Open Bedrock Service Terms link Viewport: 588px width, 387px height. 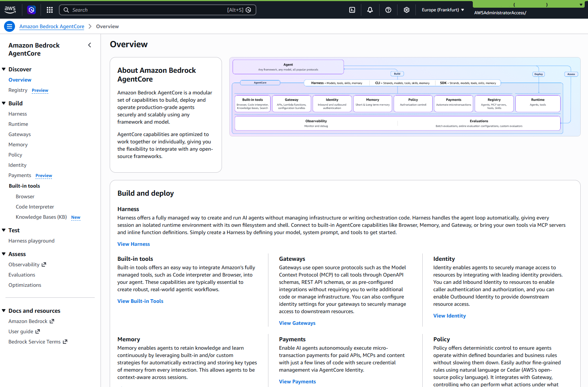click(x=34, y=342)
